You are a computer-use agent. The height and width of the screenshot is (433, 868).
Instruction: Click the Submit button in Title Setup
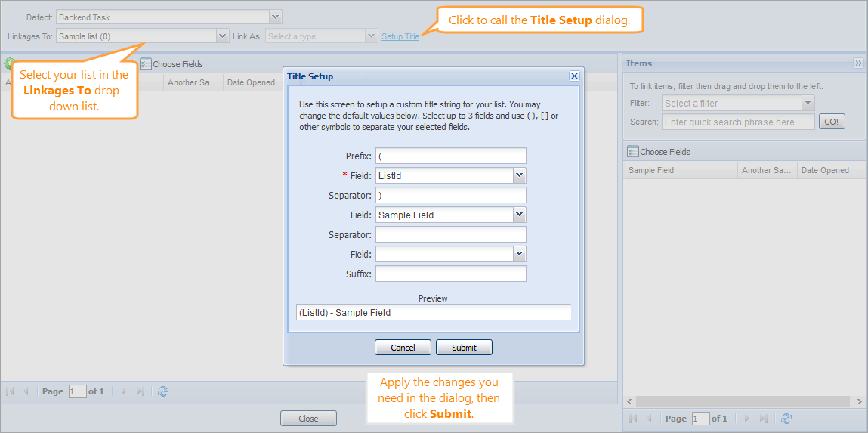tap(464, 348)
